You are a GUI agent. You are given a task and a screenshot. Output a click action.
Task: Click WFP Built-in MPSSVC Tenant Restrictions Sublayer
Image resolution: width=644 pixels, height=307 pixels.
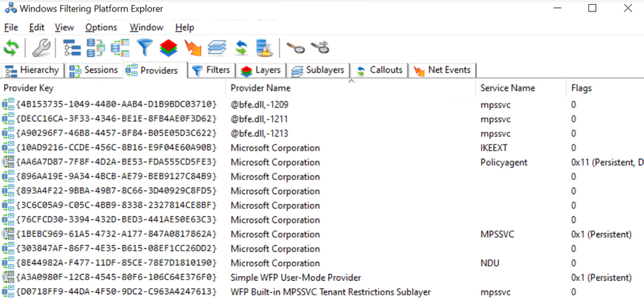pos(331,292)
